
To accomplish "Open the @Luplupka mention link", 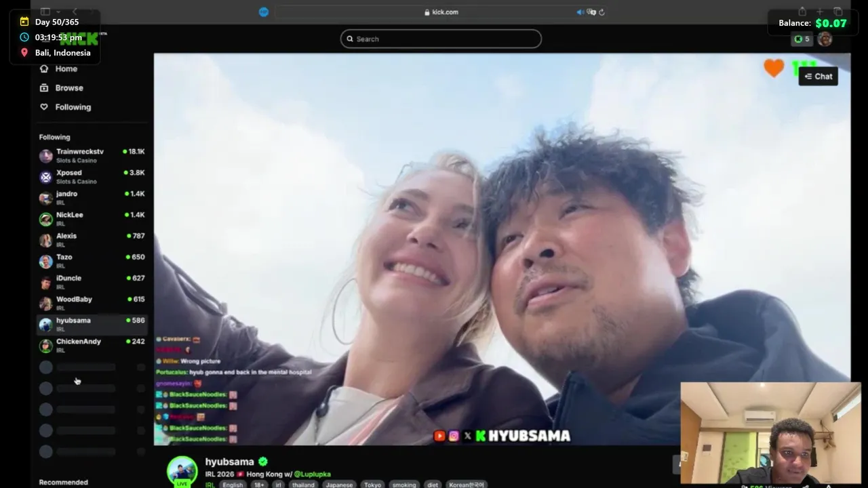I will [312, 474].
